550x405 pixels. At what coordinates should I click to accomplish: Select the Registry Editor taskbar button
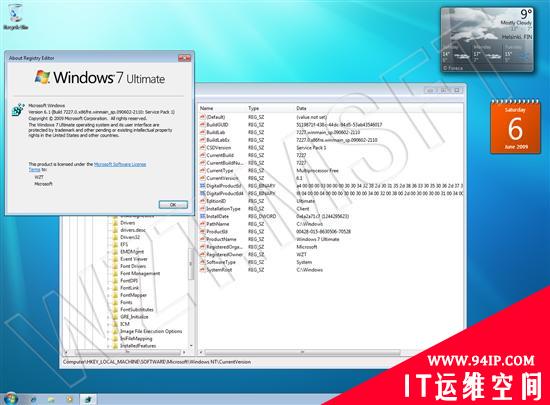(x=88, y=399)
